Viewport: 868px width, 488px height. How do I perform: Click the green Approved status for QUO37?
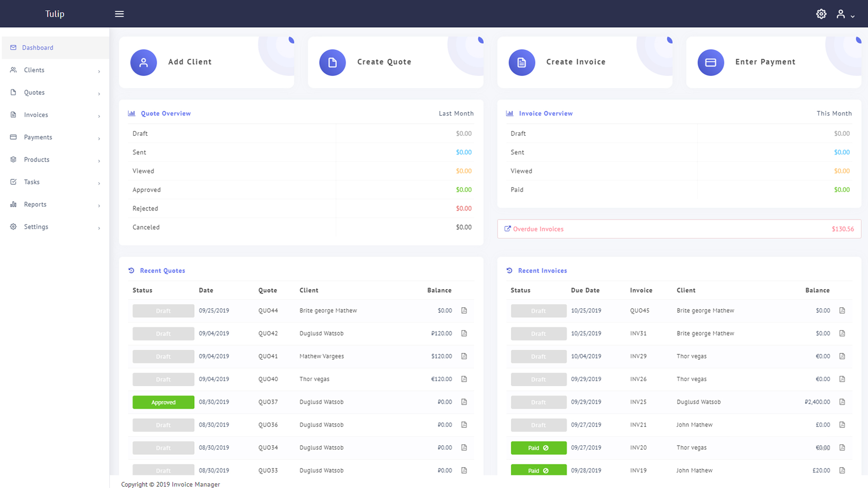[x=163, y=402]
